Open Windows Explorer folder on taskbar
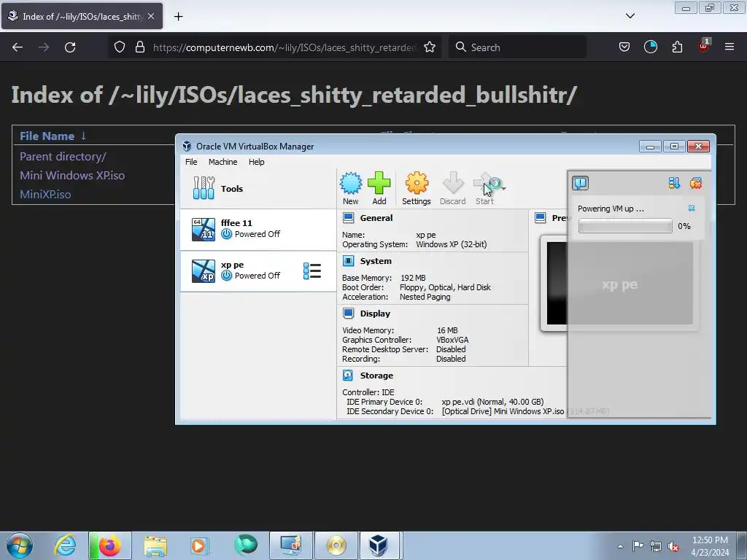Viewport: 747px width, 560px height. [x=155, y=545]
